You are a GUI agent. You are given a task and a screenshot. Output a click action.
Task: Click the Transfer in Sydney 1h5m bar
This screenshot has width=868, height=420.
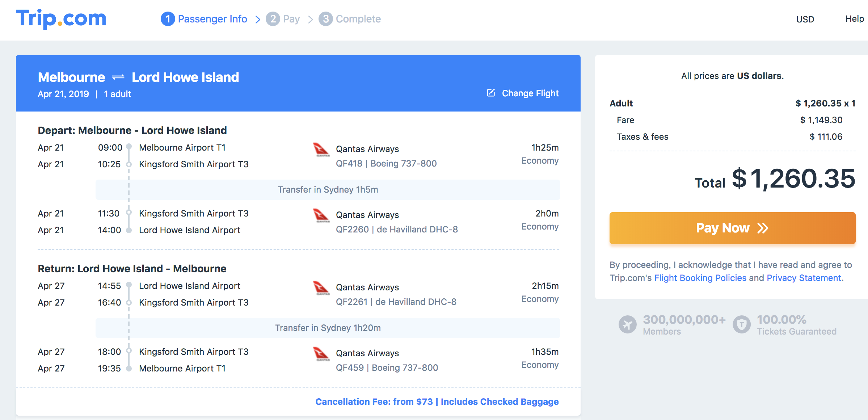[328, 189]
